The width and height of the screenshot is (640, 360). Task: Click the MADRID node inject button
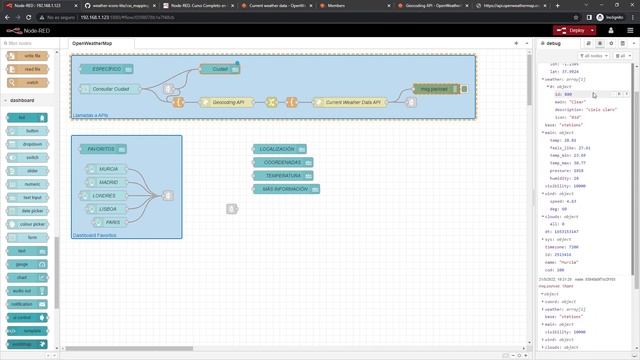pos(92,182)
